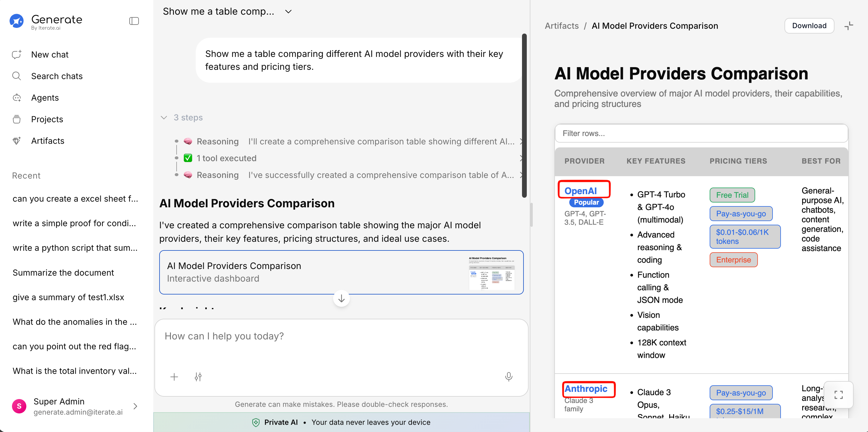The height and width of the screenshot is (432, 868).
Task: Go to the Projects section
Action: pyautogui.click(x=47, y=119)
